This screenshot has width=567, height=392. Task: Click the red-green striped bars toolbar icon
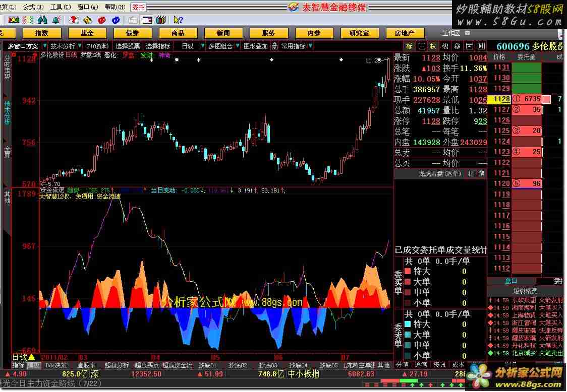(28, 20)
